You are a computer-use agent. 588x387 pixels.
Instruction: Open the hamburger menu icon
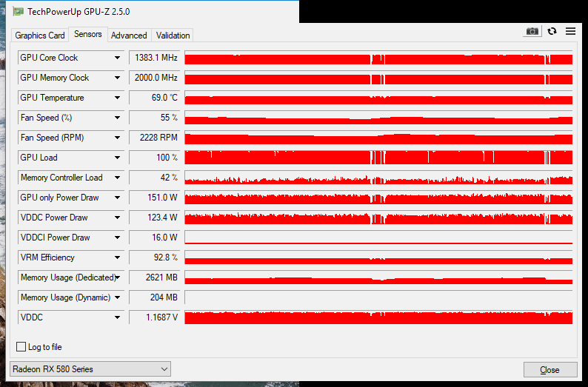click(x=570, y=32)
